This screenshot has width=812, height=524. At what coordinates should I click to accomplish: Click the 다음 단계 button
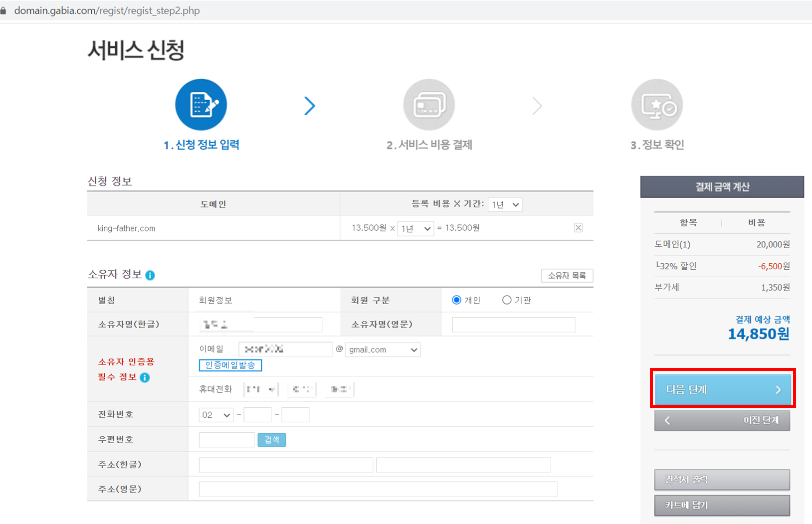click(722, 389)
